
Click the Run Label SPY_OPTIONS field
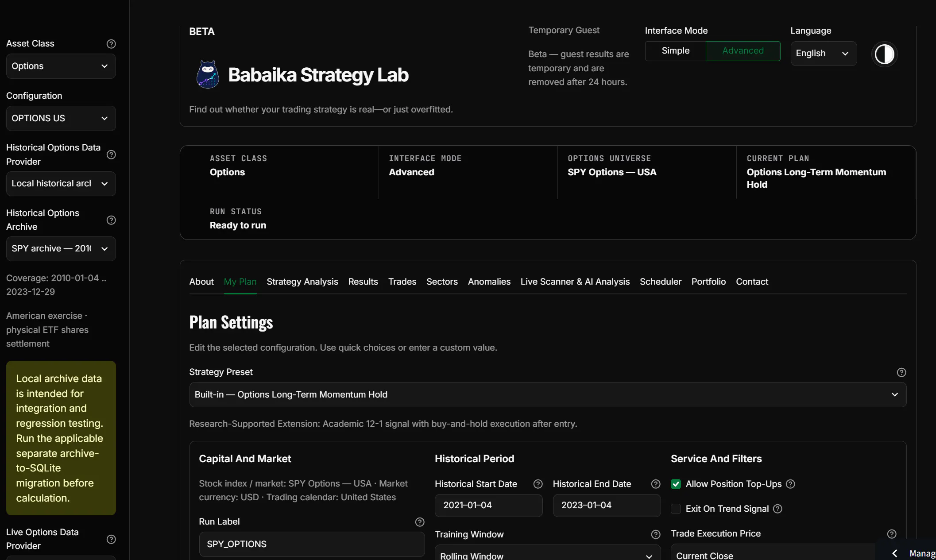[x=312, y=545]
